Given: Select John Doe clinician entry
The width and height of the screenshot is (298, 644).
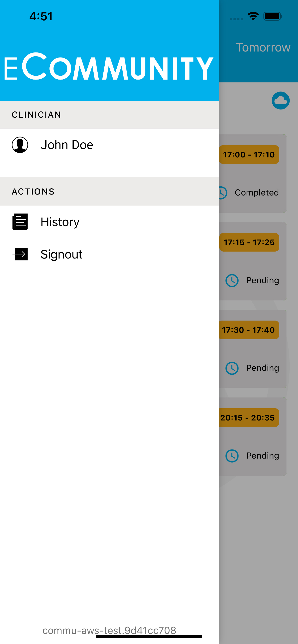Looking at the screenshot, I should (x=109, y=145).
